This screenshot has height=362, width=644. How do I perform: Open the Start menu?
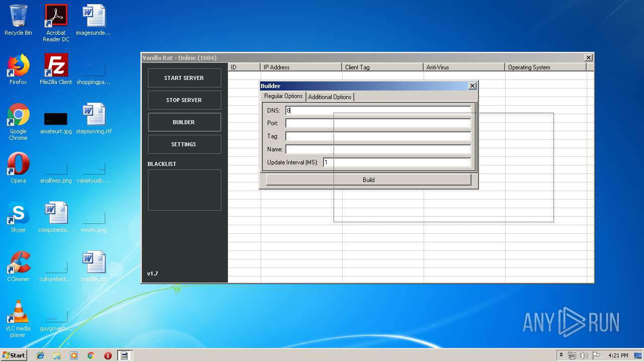click(x=14, y=355)
